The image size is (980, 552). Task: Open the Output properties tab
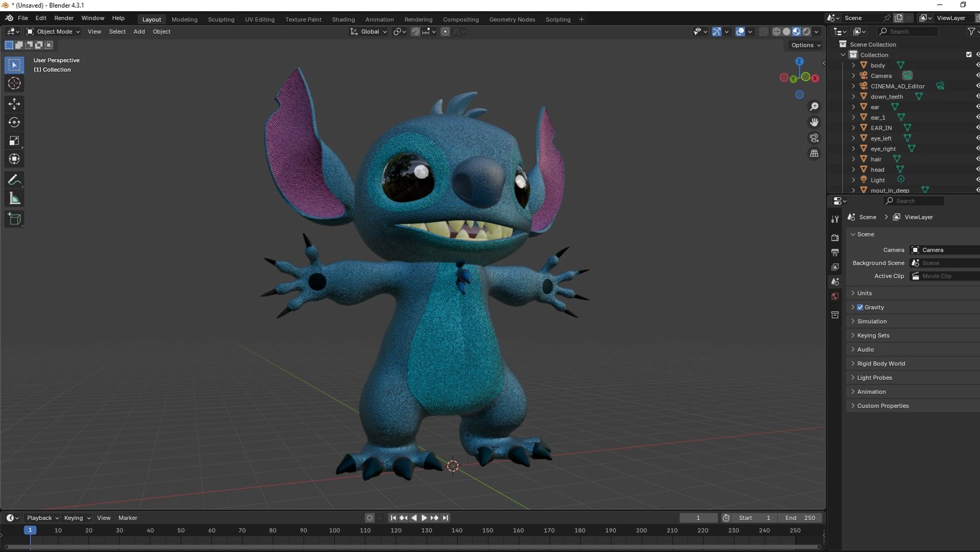835,252
